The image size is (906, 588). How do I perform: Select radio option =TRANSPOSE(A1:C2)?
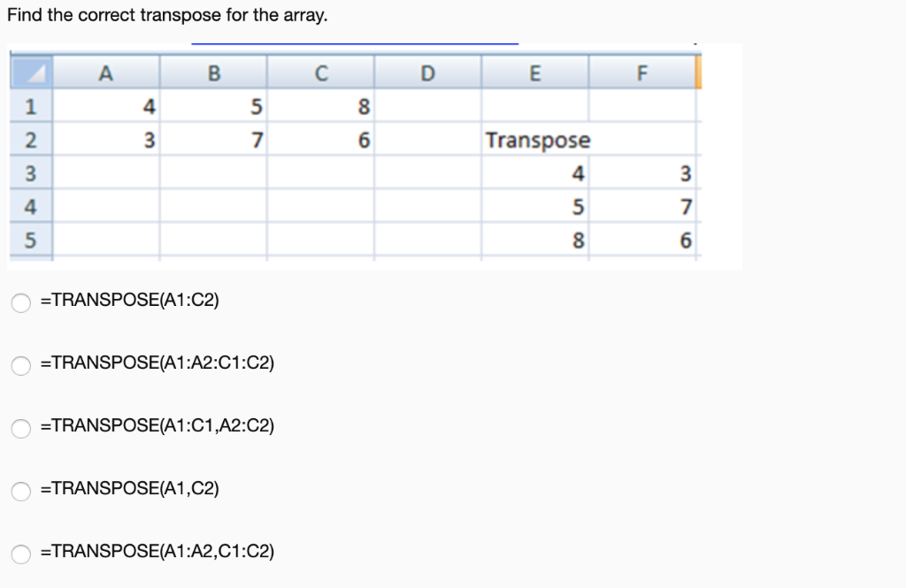pyautogui.click(x=20, y=302)
